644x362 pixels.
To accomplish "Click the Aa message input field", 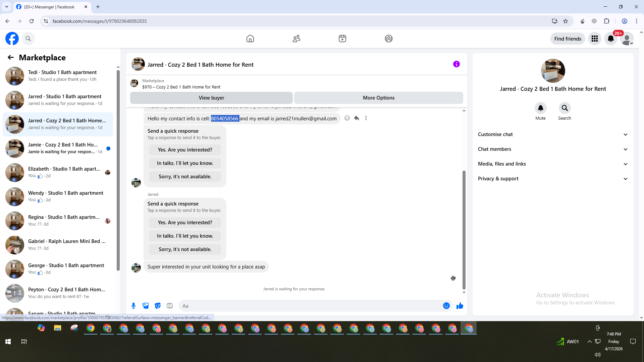I will [x=310, y=306].
